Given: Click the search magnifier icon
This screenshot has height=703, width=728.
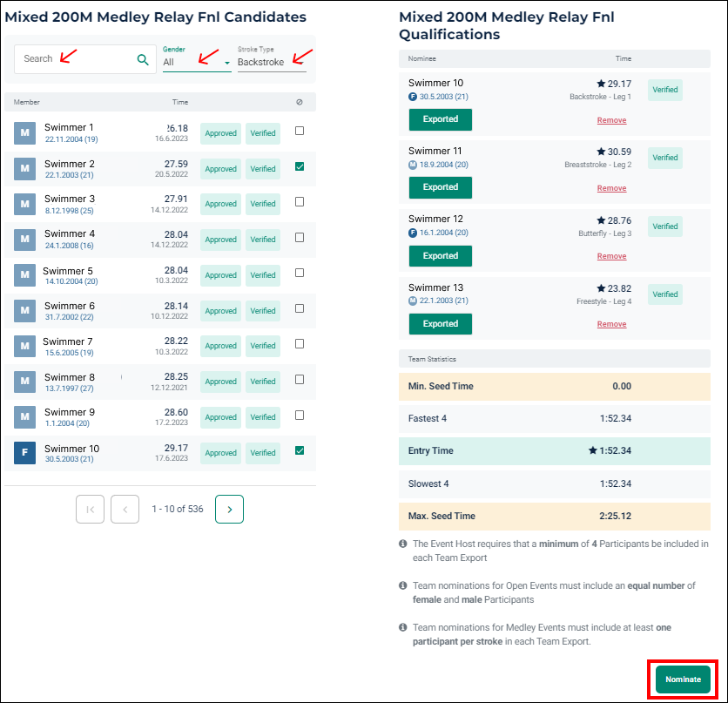Looking at the screenshot, I should pos(142,58).
